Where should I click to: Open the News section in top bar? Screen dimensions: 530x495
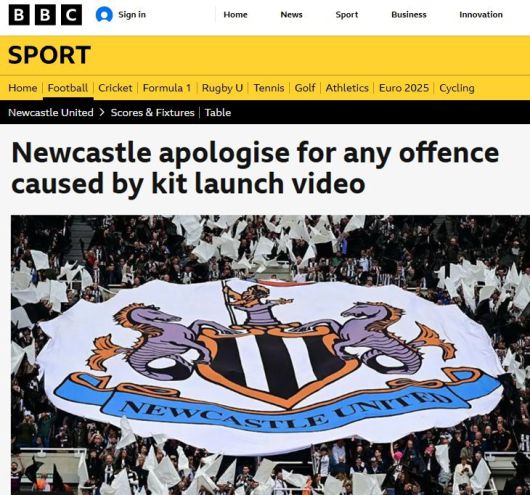291,15
